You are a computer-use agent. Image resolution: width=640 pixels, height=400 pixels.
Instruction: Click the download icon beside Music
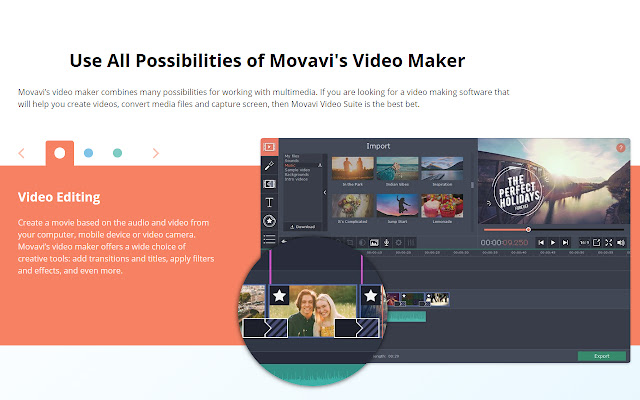[x=320, y=165]
